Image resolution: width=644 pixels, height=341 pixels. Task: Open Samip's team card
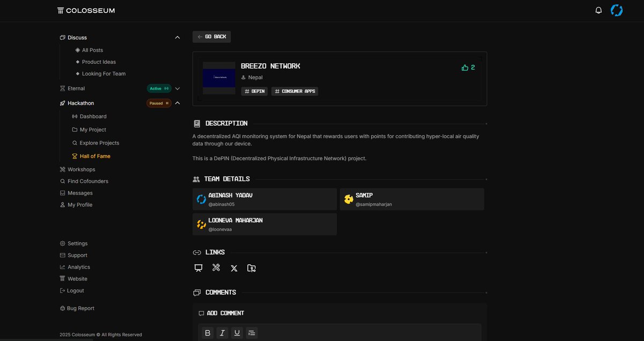tap(412, 199)
